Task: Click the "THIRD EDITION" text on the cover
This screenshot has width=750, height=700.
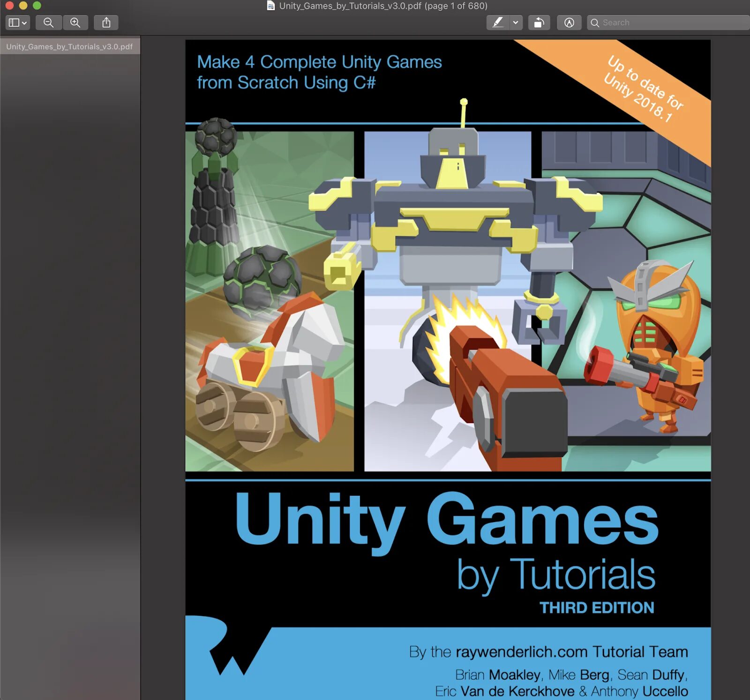Action: [597, 608]
